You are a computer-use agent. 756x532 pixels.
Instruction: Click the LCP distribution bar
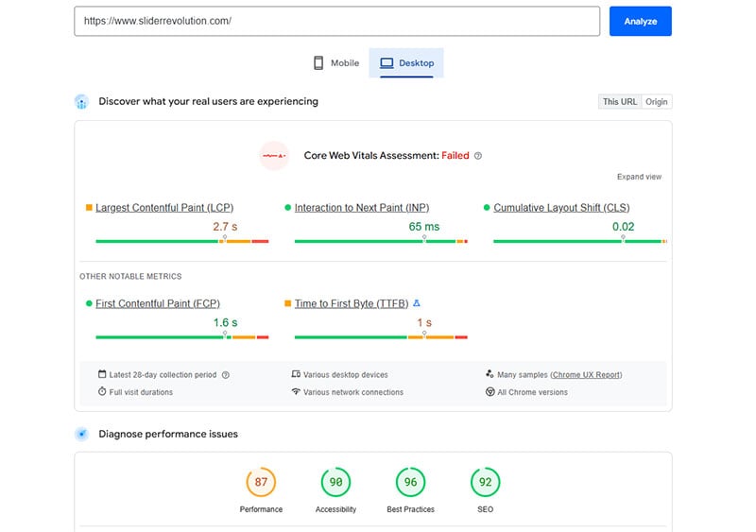tap(182, 241)
